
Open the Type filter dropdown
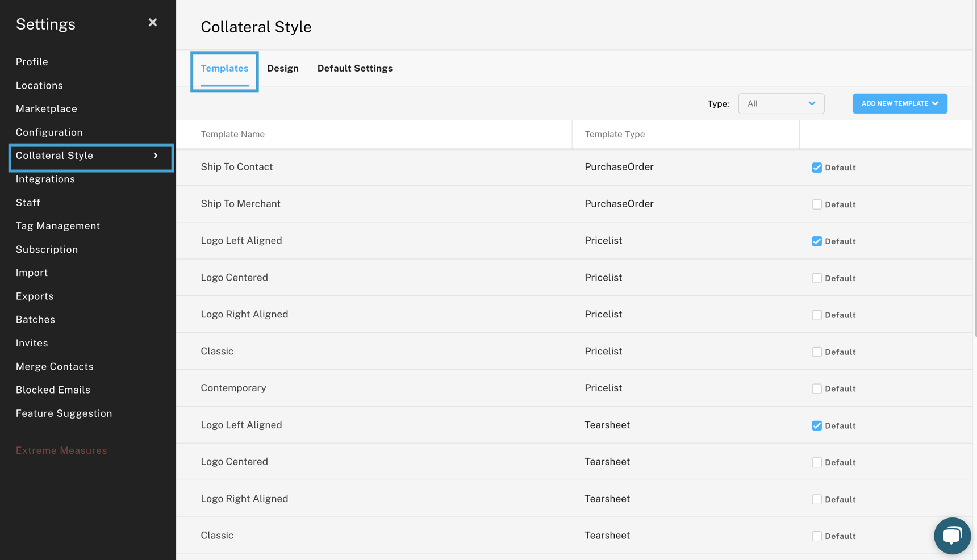781,103
